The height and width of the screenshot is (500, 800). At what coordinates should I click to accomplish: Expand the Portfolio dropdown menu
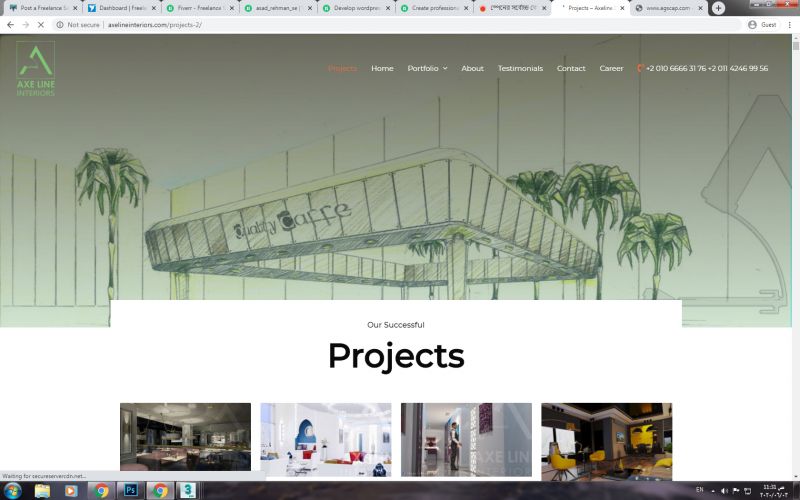(427, 68)
